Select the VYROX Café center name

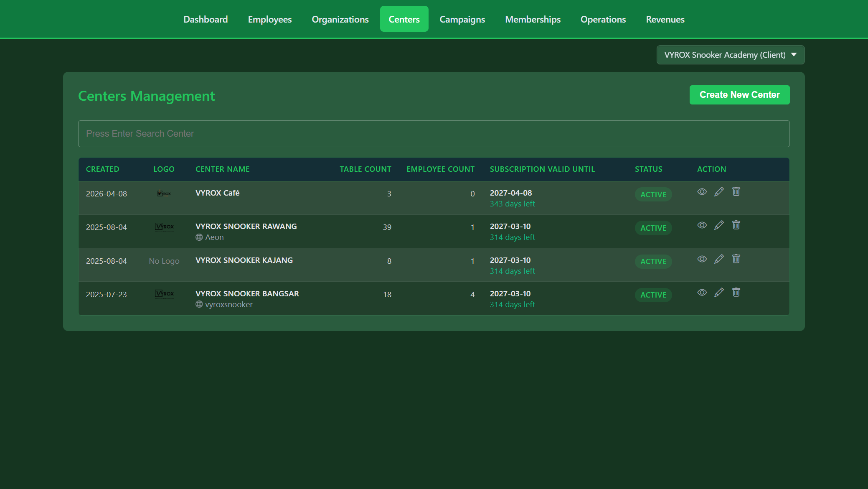tap(217, 193)
